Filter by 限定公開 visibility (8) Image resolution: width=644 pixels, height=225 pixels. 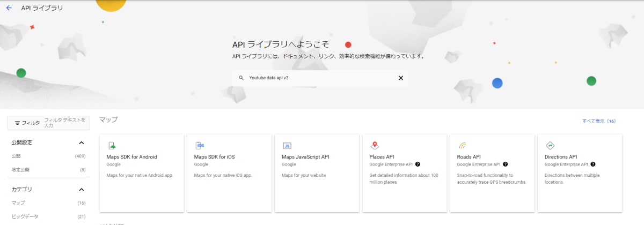[48, 170]
